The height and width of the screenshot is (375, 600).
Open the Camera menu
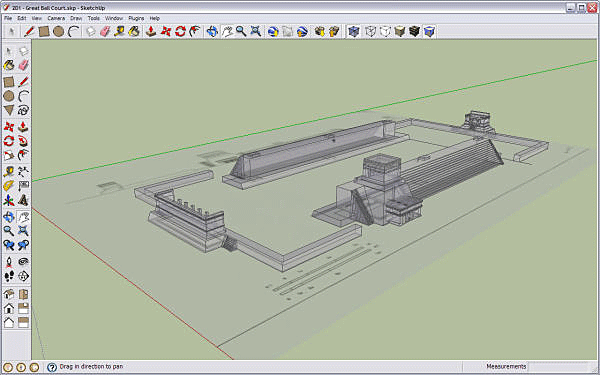click(x=56, y=18)
